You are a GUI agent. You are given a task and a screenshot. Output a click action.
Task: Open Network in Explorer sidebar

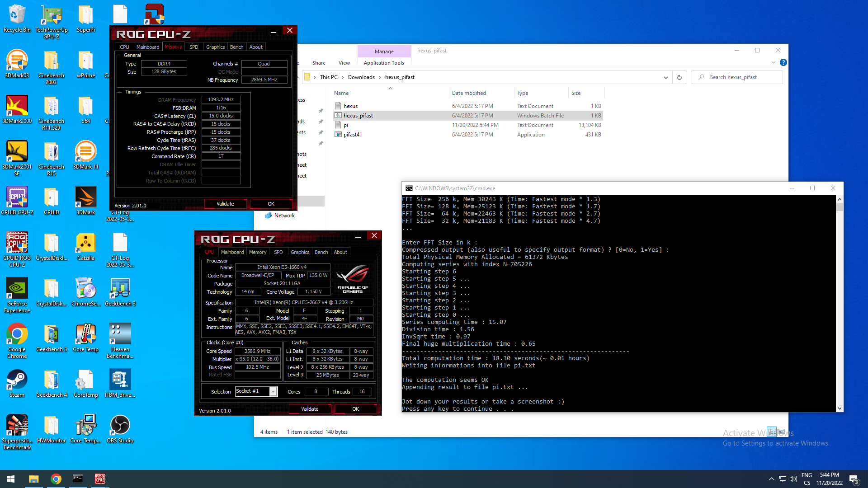coord(284,216)
